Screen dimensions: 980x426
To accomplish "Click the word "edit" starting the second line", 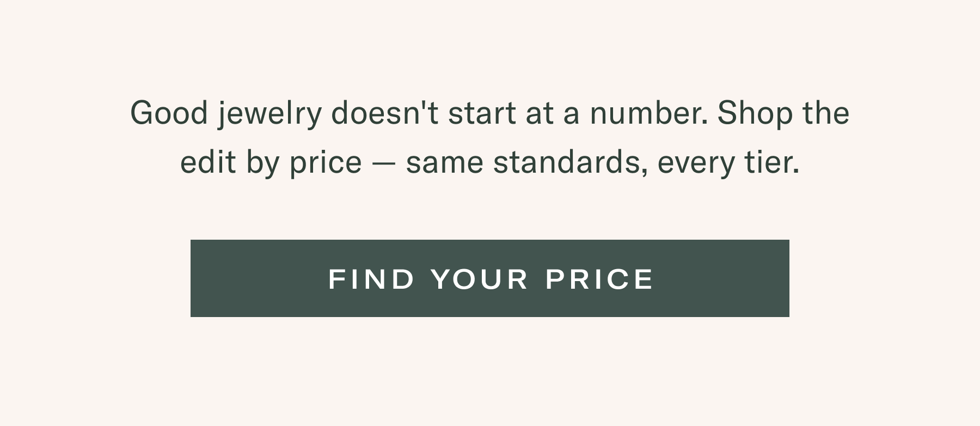I will (208, 162).
